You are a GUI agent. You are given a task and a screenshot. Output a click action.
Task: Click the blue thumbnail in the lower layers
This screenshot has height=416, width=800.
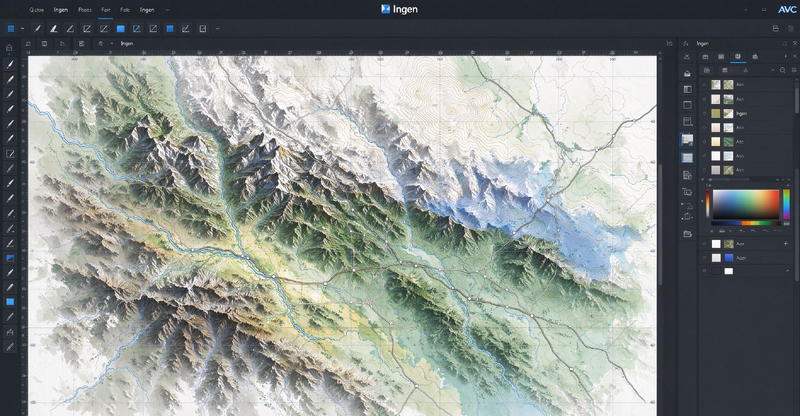tap(729, 258)
